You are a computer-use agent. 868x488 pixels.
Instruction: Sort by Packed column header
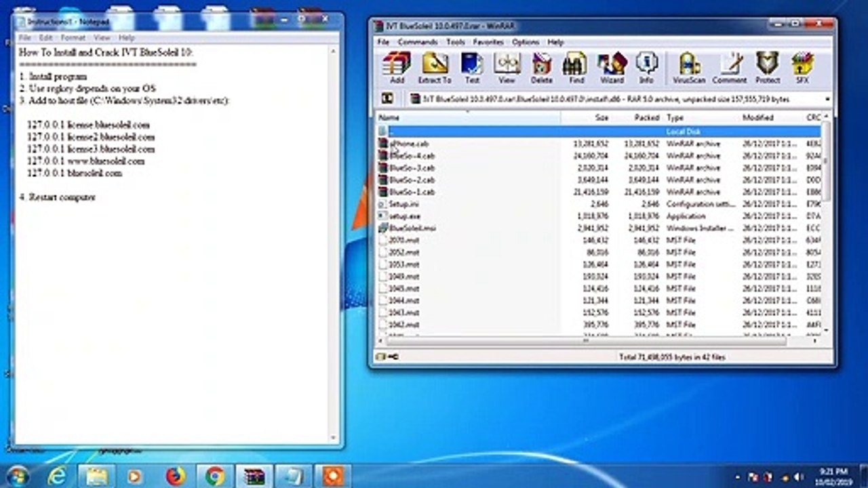(637, 117)
